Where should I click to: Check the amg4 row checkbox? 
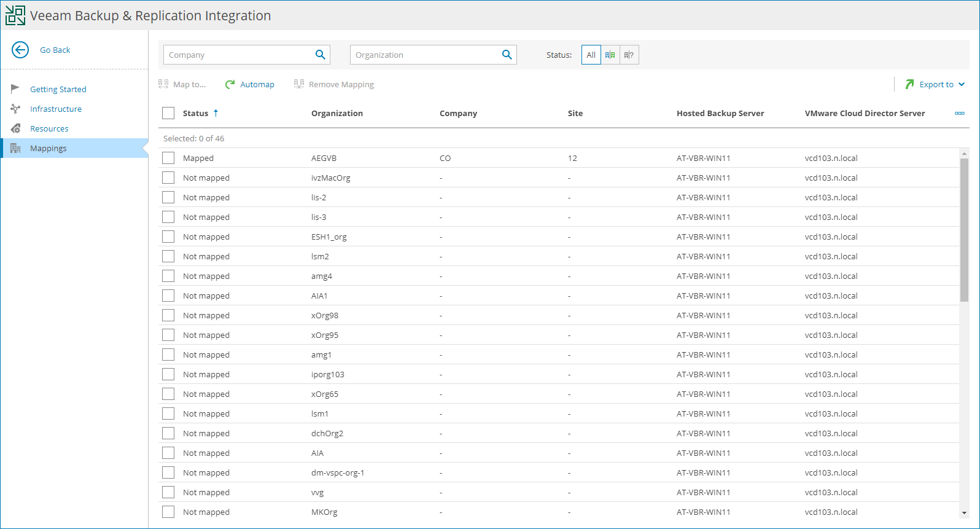pyautogui.click(x=168, y=276)
